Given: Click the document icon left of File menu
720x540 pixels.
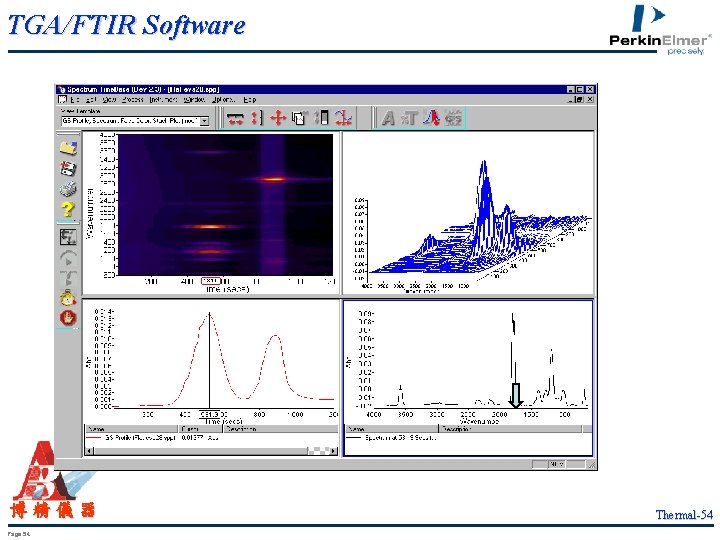Looking at the screenshot, I should [x=62, y=99].
